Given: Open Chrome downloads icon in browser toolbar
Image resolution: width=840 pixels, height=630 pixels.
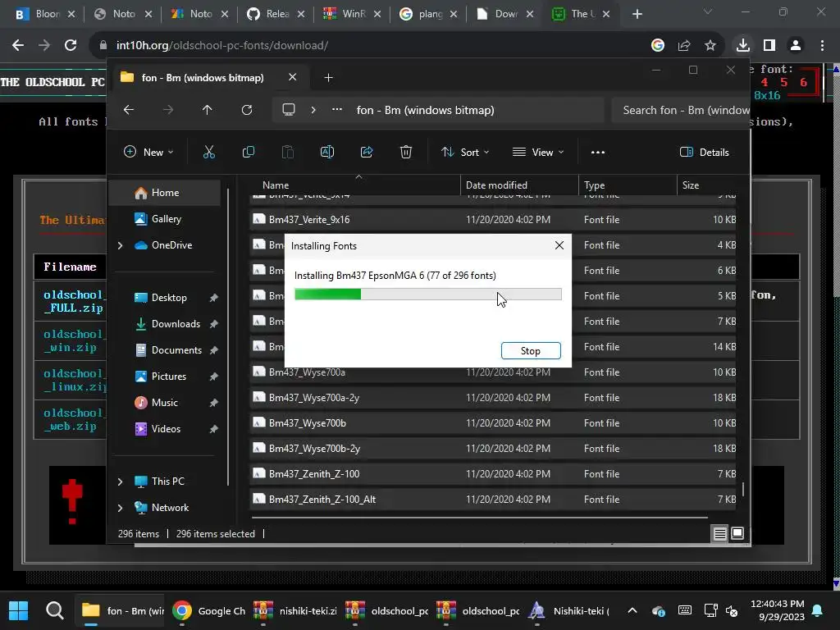Looking at the screenshot, I should click(743, 45).
